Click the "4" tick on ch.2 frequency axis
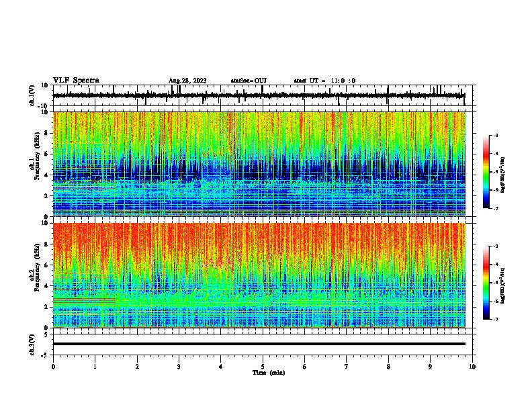Screen dimensions: 532x411 tap(46, 286)
